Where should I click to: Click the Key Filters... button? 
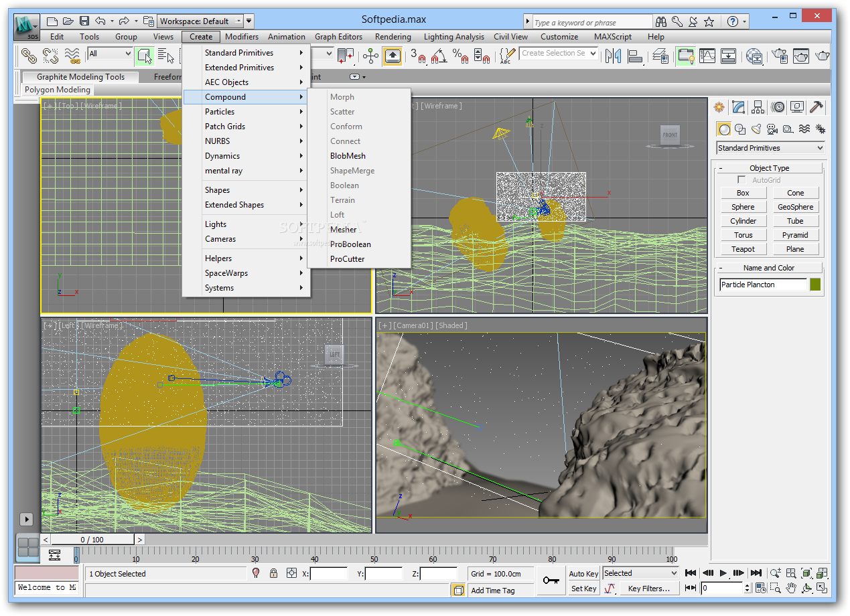[649, 589]
